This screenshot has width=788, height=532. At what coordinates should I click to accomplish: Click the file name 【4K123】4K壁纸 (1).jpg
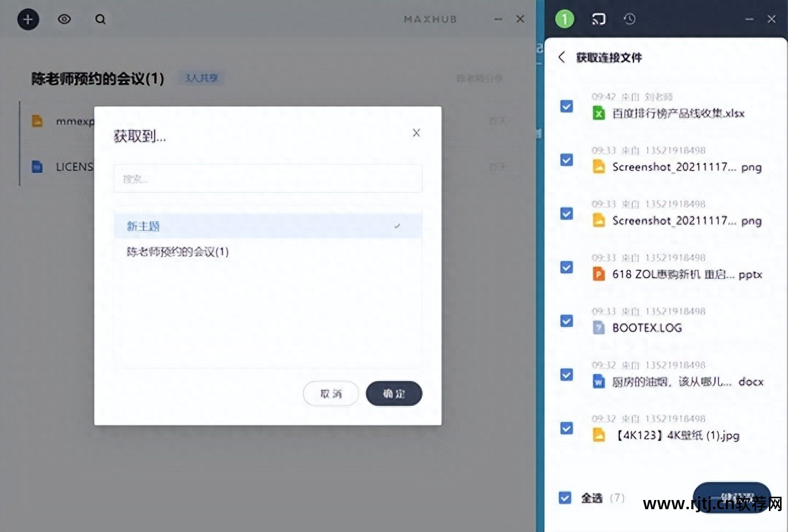coord(676,435)
